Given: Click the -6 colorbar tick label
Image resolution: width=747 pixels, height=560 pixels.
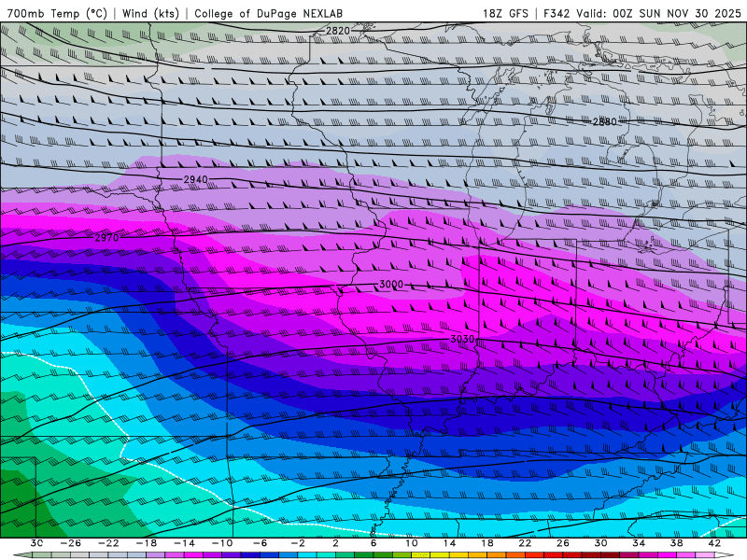Looking at the screenshot, I should tap(261, 543).
